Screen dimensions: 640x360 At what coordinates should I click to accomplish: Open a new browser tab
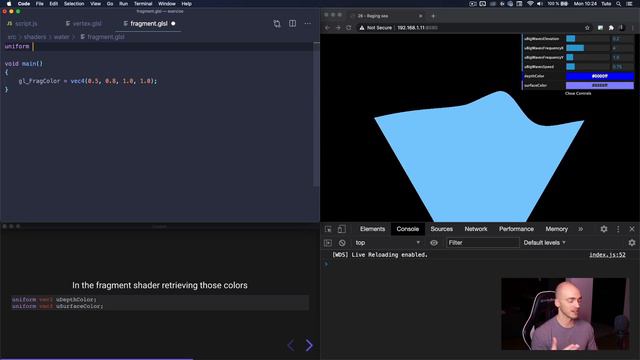click(x=433, y=16)
